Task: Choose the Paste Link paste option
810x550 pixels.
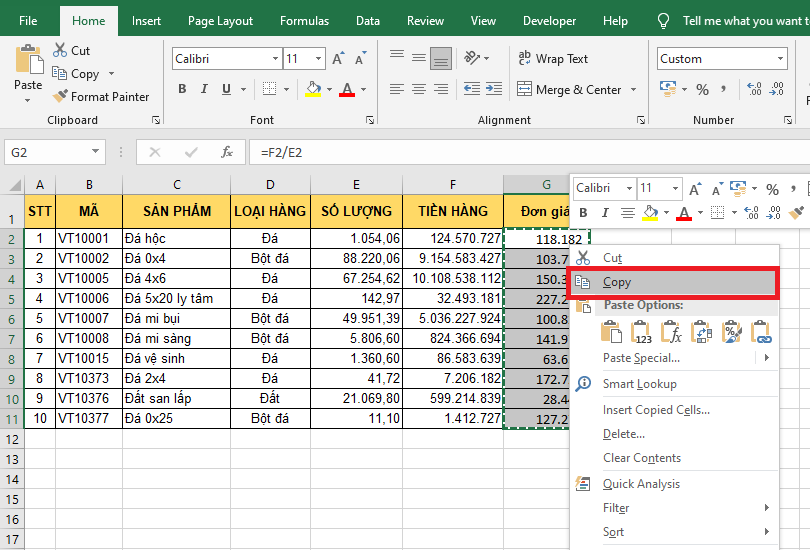Action: pos(760,333)
